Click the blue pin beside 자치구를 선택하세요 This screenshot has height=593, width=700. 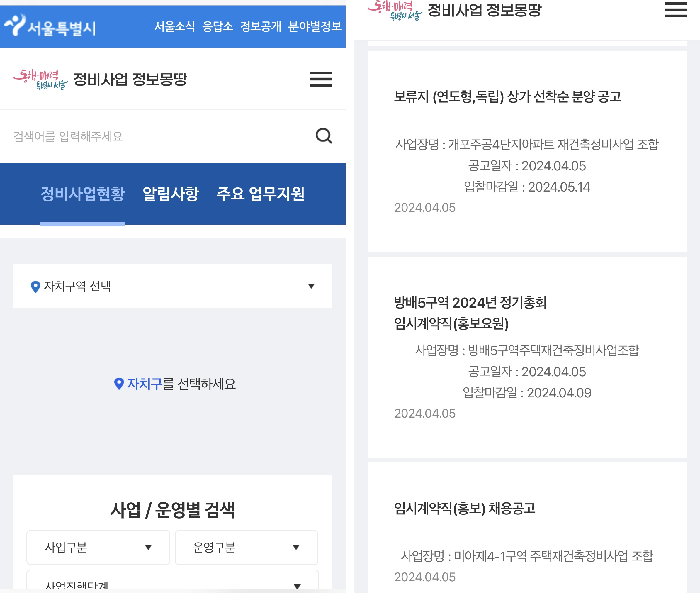pos(119,384)
